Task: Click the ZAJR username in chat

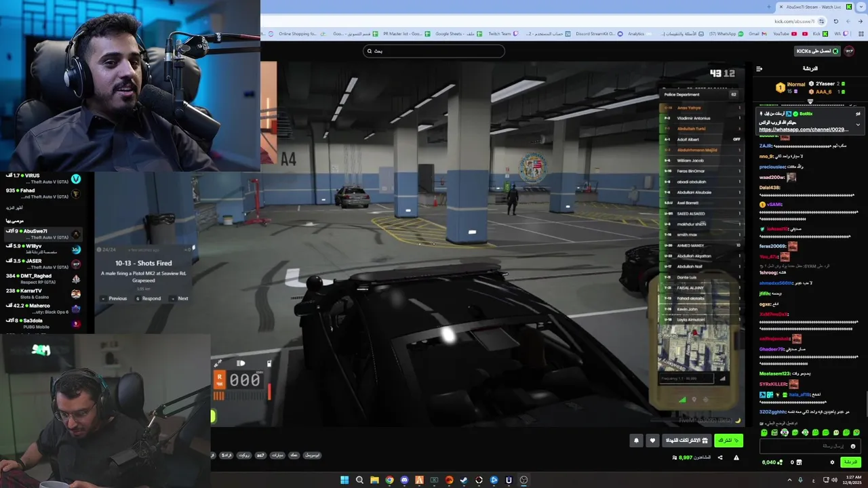Action: point(766,146)
